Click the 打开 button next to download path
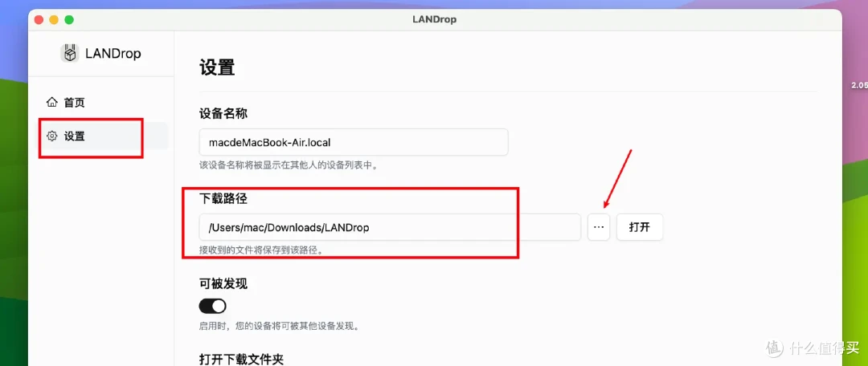The width and height of the screenshot is (868, 366). (640, 227)
